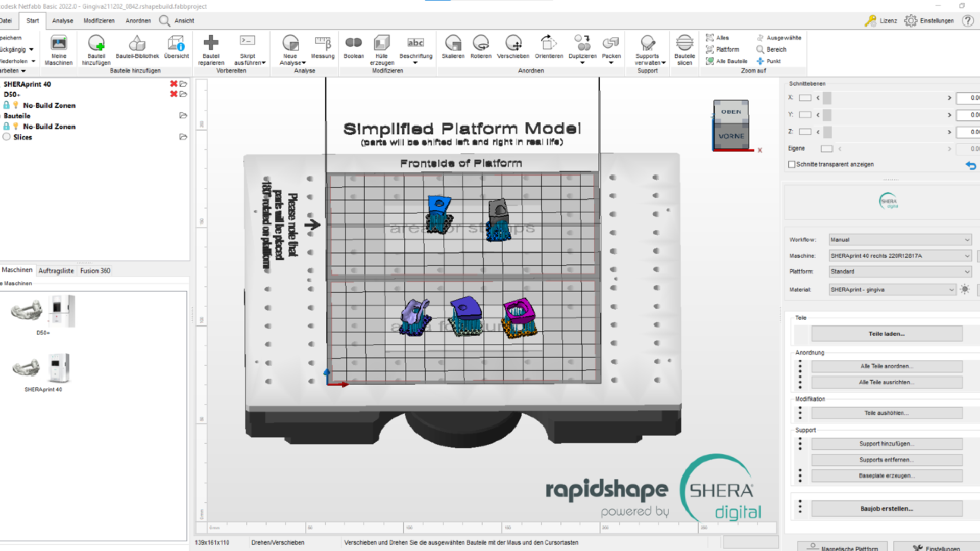Click Support hinzufügen button
Screen dimensions: 980x551
[887, 444]
